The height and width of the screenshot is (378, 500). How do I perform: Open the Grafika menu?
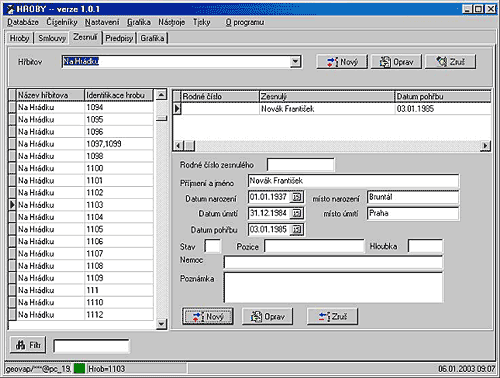139,22
